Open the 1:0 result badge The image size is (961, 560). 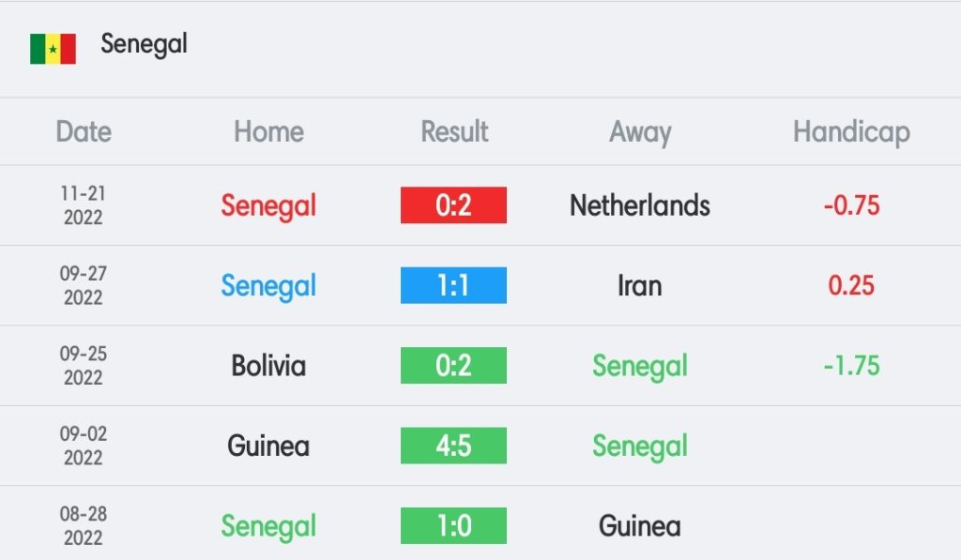pyautogui.click(x=453, y=525)
